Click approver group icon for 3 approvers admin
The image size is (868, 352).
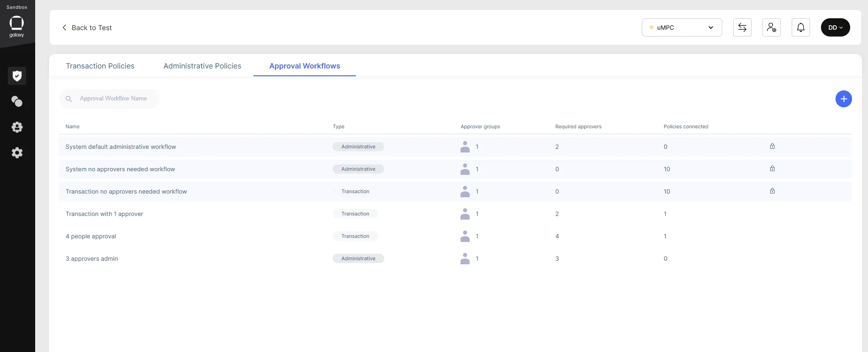[x=465, y=258]
